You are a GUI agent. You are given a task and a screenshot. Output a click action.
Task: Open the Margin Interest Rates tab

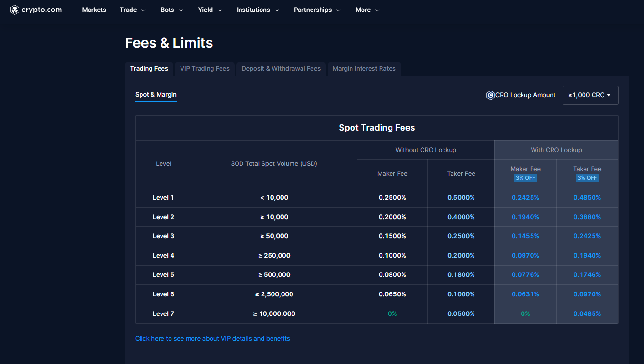[x=364, y=69]
